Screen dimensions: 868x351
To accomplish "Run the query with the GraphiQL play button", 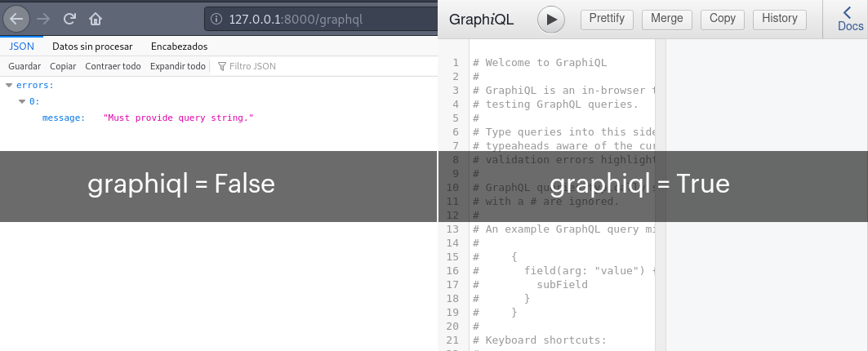I will tap(551, 19).
